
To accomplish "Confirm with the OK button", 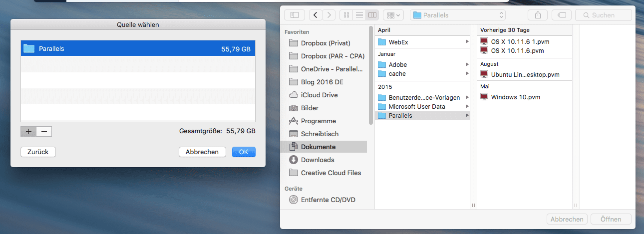I will click(244, 152).
